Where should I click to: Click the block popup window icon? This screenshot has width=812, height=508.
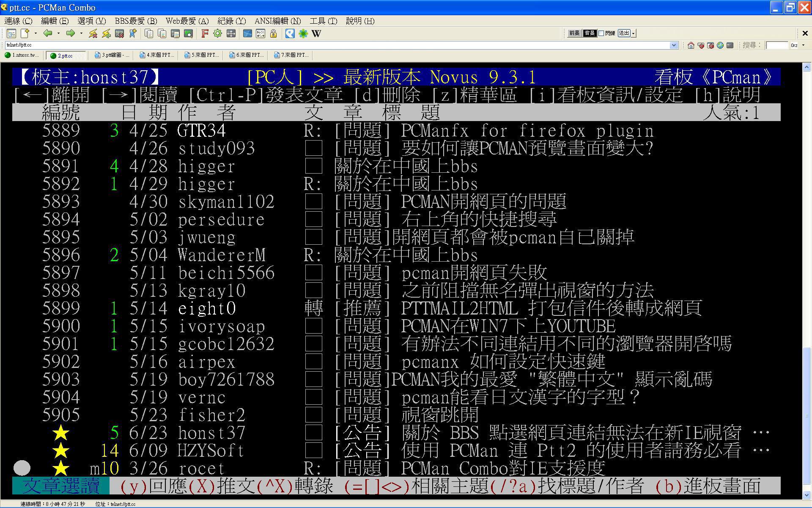[710, 45]
